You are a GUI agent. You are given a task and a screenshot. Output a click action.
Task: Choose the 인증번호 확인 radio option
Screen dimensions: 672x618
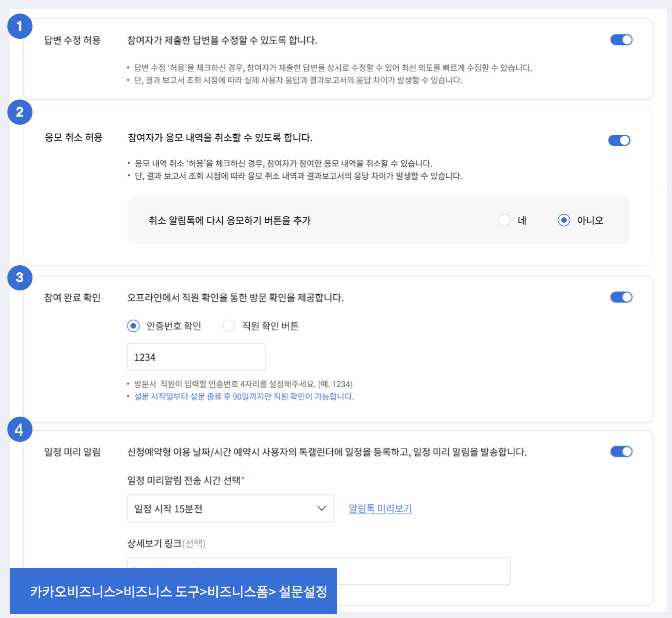pos(133,326)
